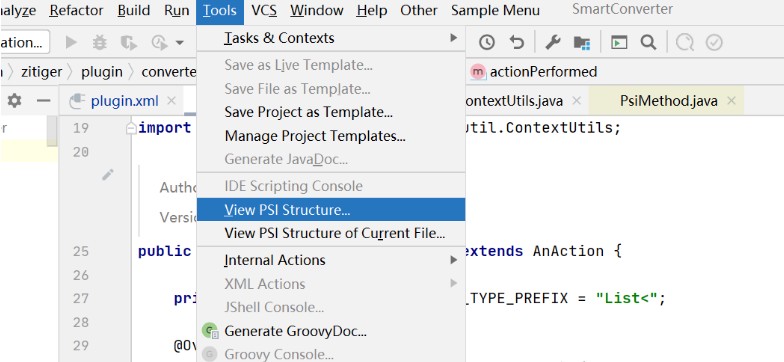The width and height of the screenshot is (784, 362).
Task: Choose Save Project as Template
Action: 308,112
